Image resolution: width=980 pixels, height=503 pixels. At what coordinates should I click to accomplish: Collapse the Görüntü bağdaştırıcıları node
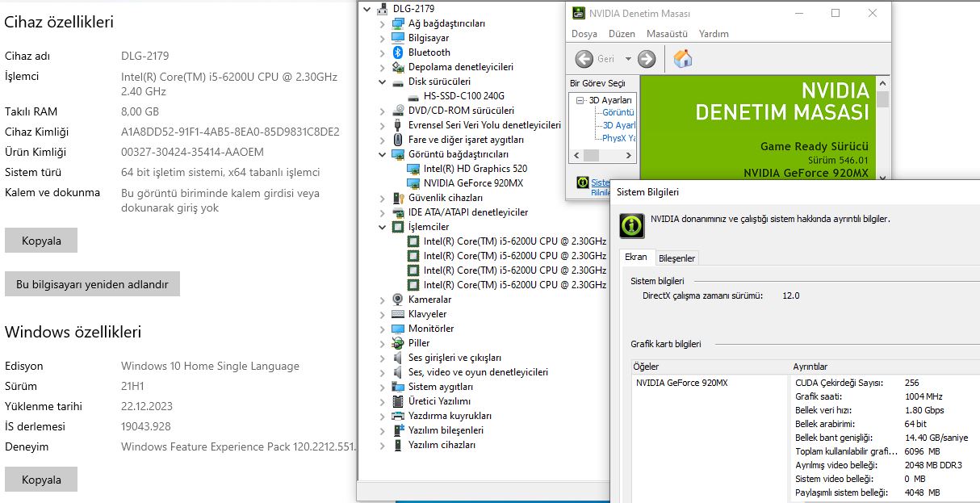pyautogui.click(x=383, y=154)
